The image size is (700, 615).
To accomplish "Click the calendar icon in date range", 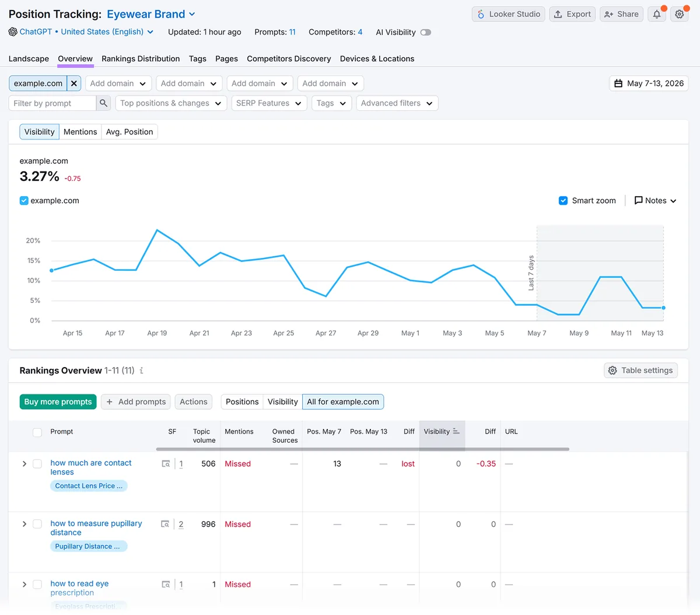I will 618,83.
